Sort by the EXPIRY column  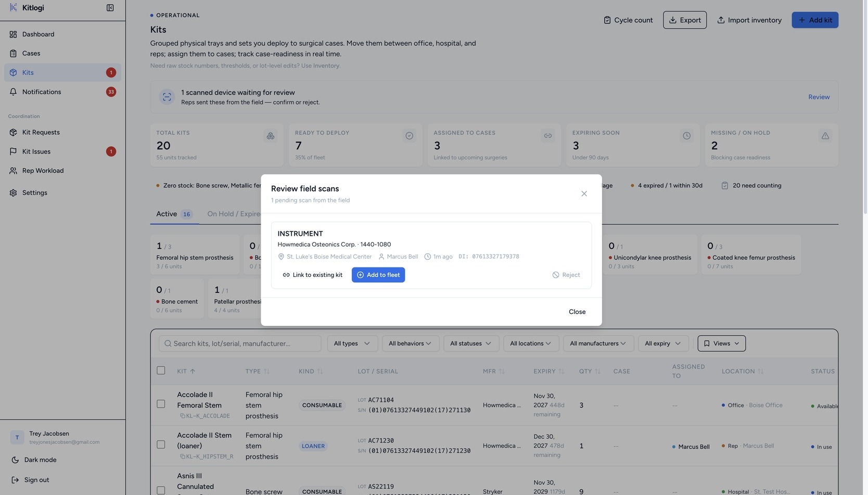(x=549, y=372)
